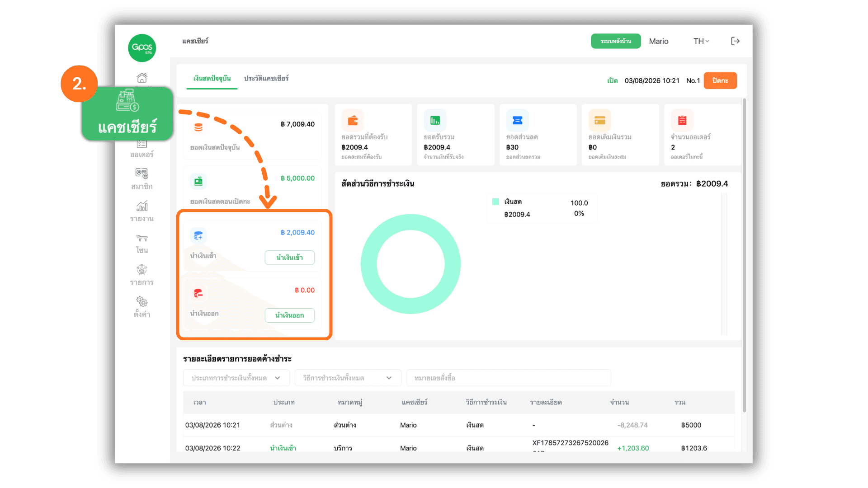Click the No.1 shift number
Image resolution: width=868 pixels, height=488 pixels.
click(x=693, y=81)
